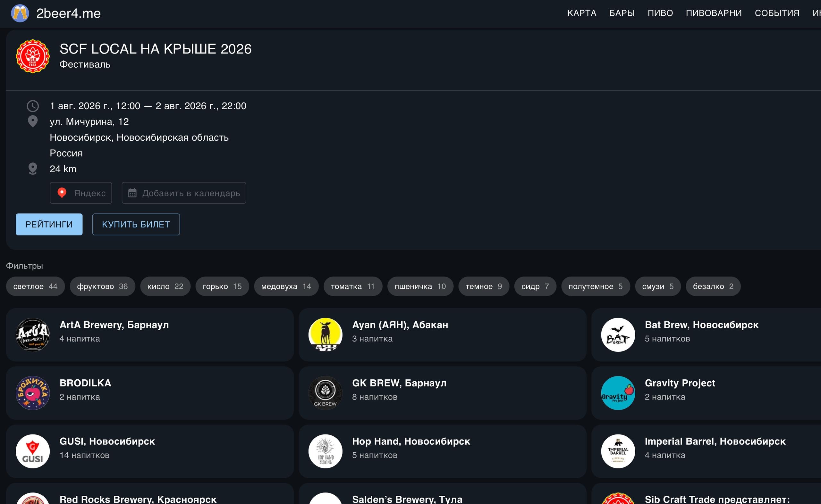Toggle the сидр filter chip
This screenshot has width=821, height=504.
[x=535, y=286]
